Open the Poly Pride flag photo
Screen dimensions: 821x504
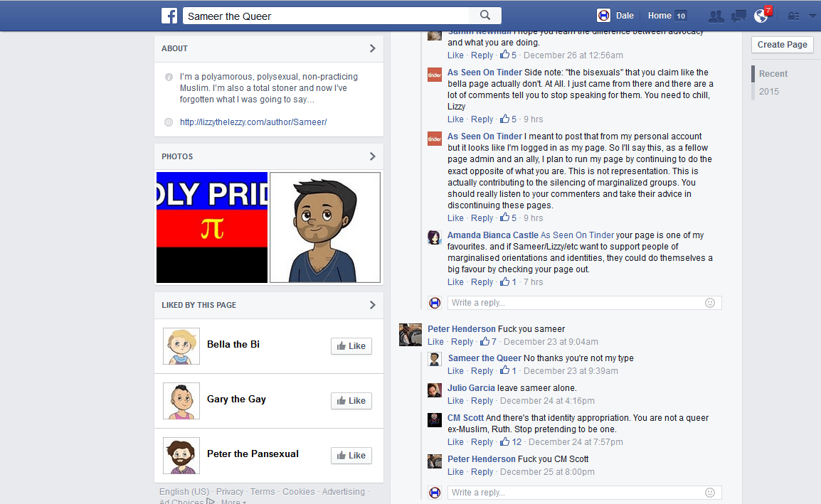[x=212, y=227]
